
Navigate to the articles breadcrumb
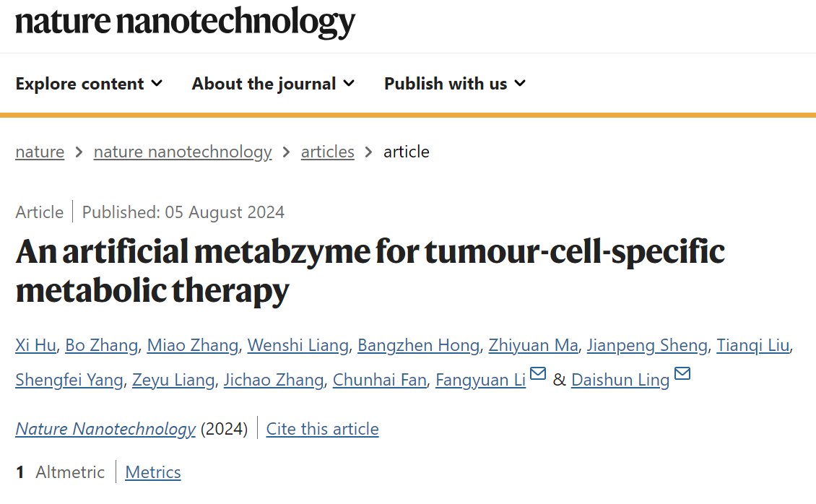(x=327, y=152)
